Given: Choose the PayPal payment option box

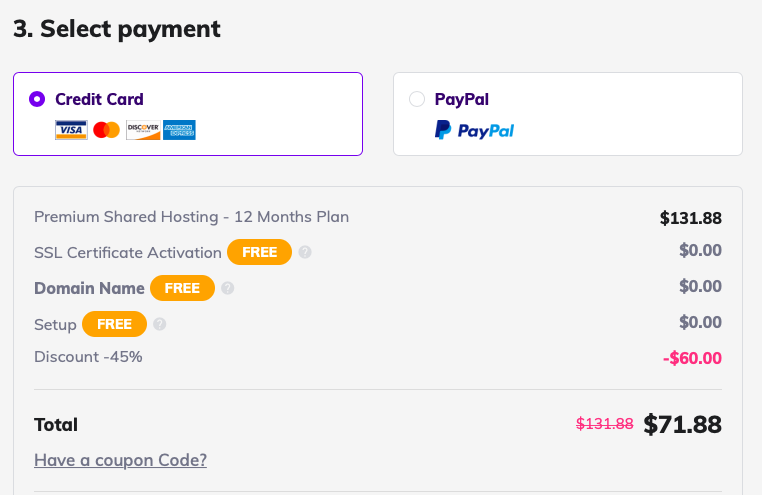Looking at the screenshot, I should (x=568, y=114).
